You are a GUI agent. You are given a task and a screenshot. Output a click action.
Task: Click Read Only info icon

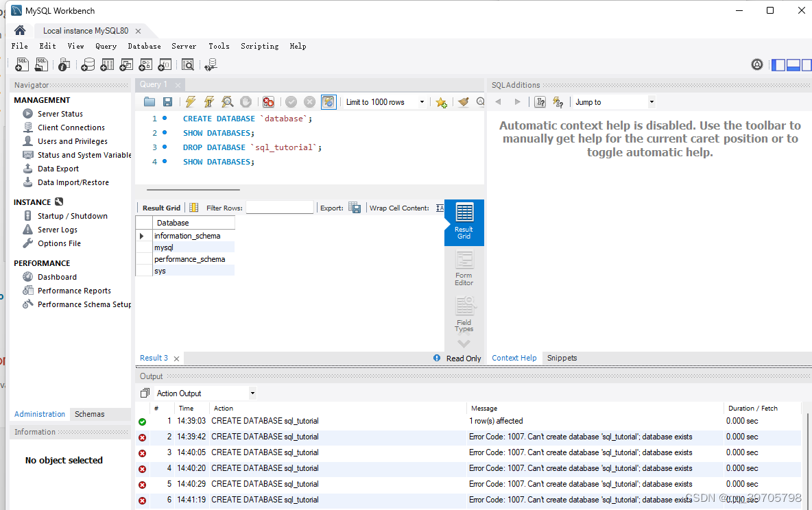tap(437, 358)
